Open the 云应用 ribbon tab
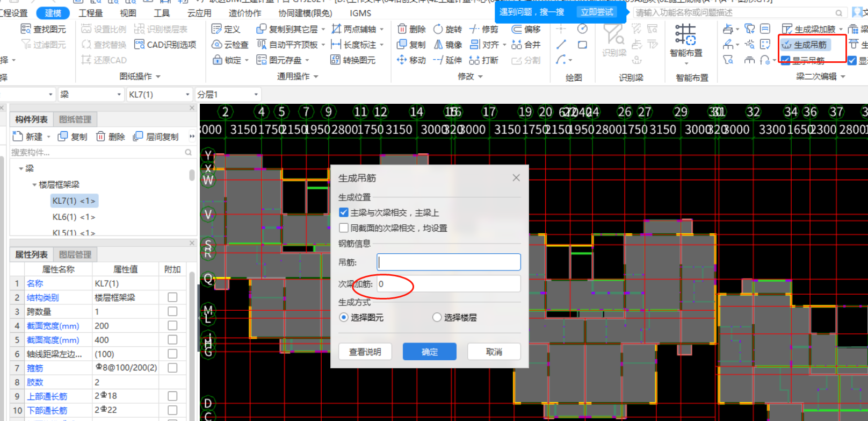The image size is (868, 421). [199, 13]
